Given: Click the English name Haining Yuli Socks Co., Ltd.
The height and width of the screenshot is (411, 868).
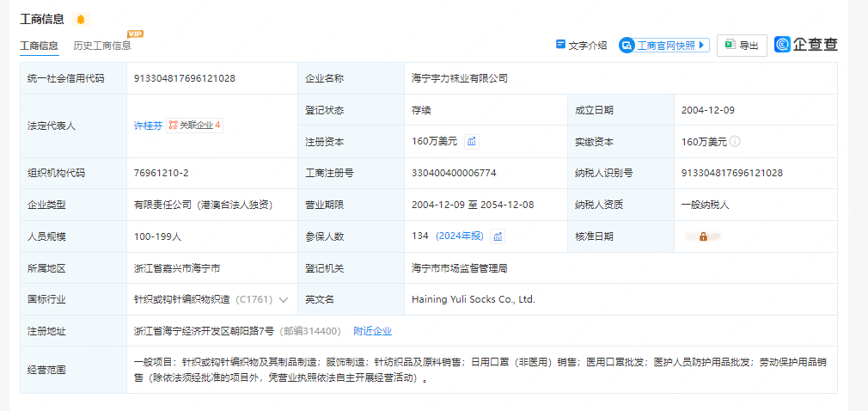Looking at the screenshot, I should click(x=474, y=299).
